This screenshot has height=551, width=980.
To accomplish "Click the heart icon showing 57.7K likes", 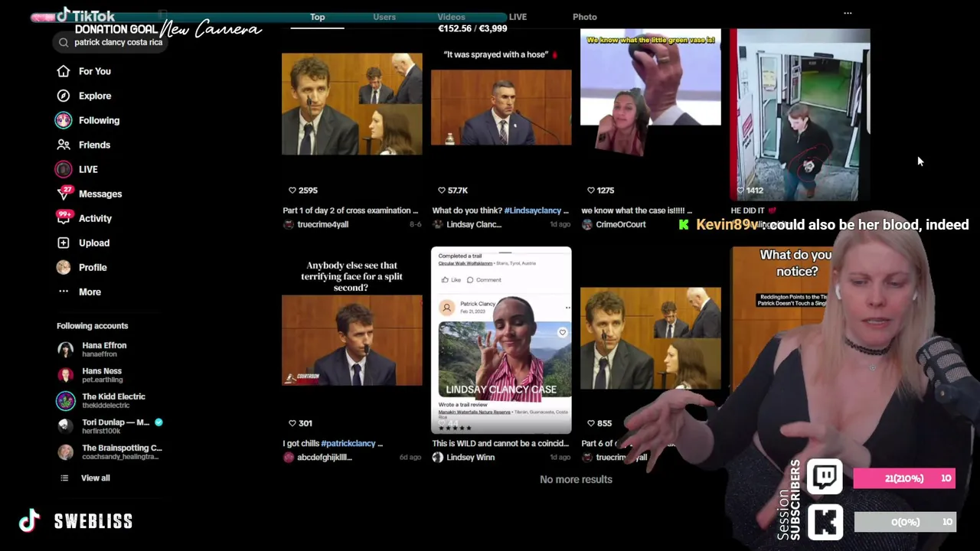I will [x=441, y=190].
